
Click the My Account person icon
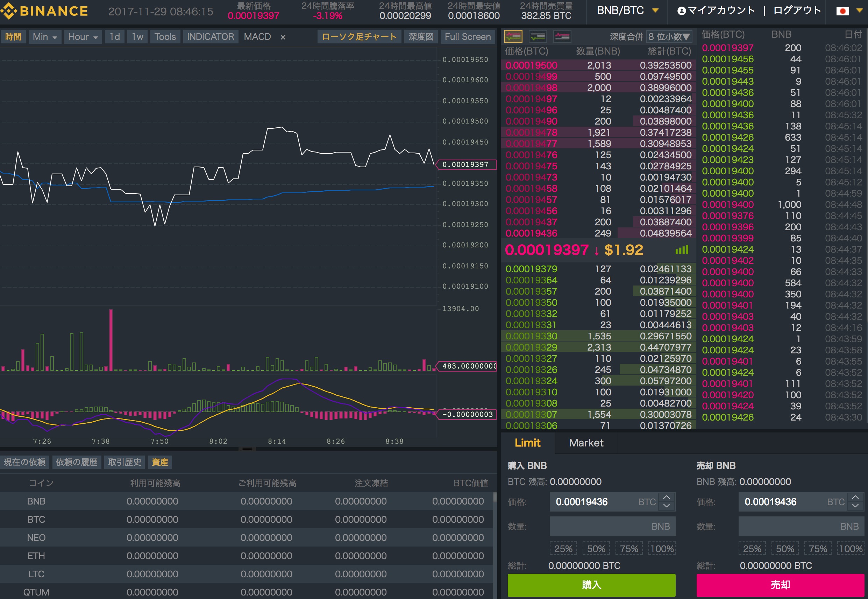[x=681, y=11]
